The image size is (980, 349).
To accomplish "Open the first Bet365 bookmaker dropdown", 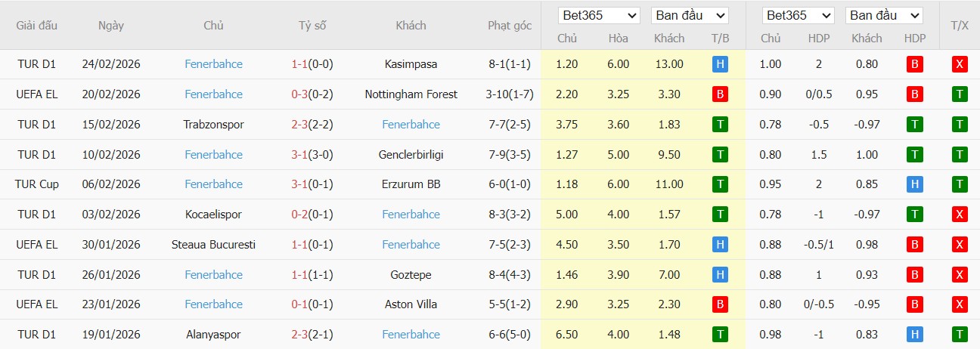I will [x=599, y=15].
